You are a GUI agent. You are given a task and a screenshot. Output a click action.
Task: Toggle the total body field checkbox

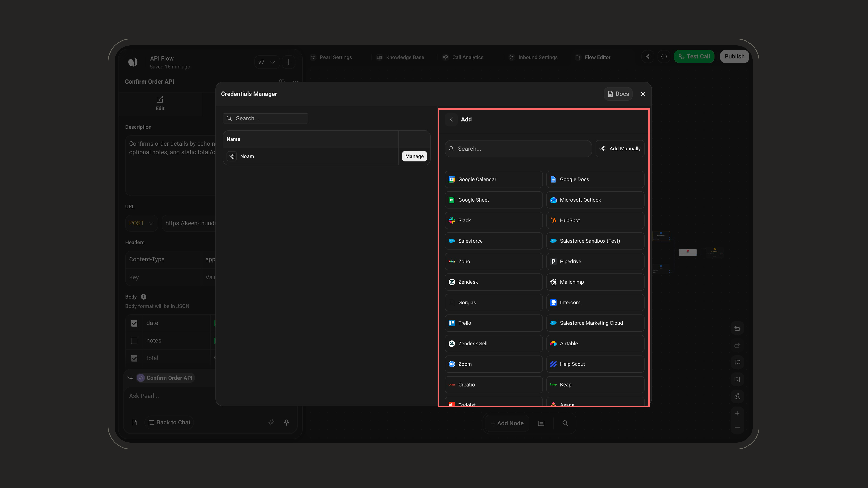(x=134, y=358)
